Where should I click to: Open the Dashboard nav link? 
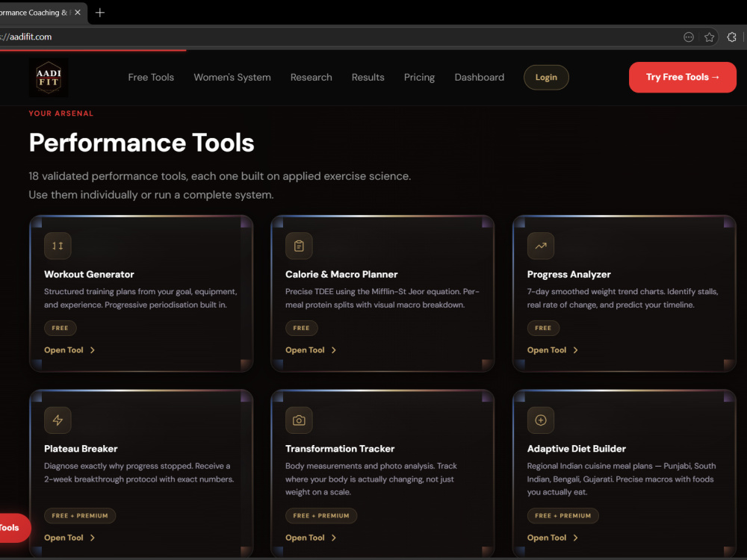tap(480, 77)
